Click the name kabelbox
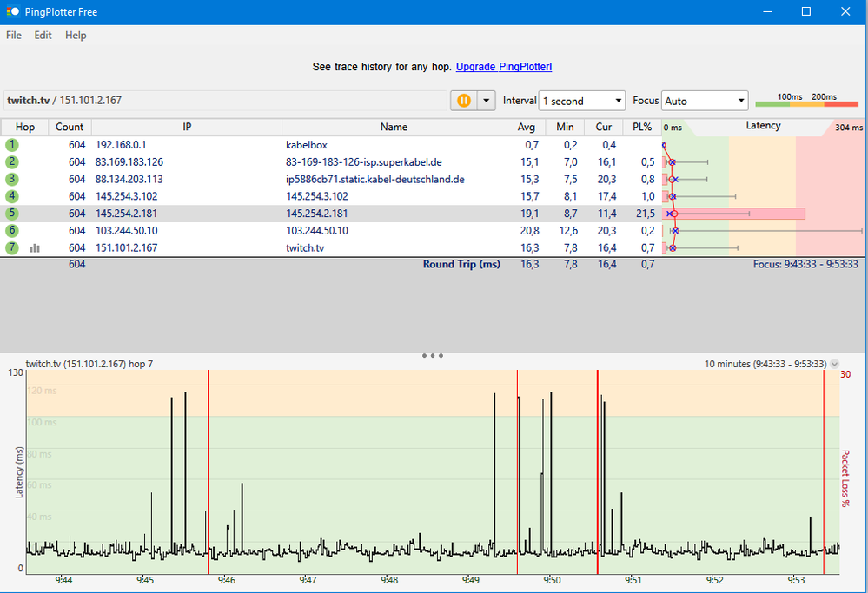 pyautogui.click(x=307, y=145)
